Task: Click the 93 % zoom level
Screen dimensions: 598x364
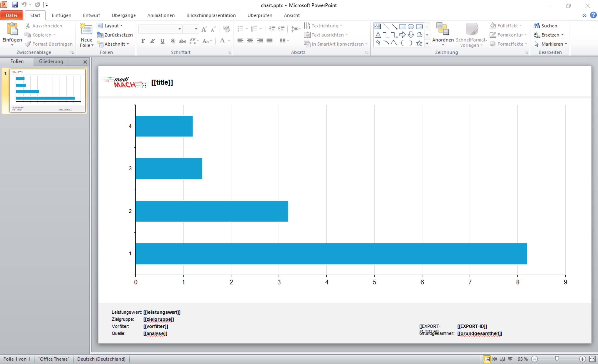Action: [522, 359]
